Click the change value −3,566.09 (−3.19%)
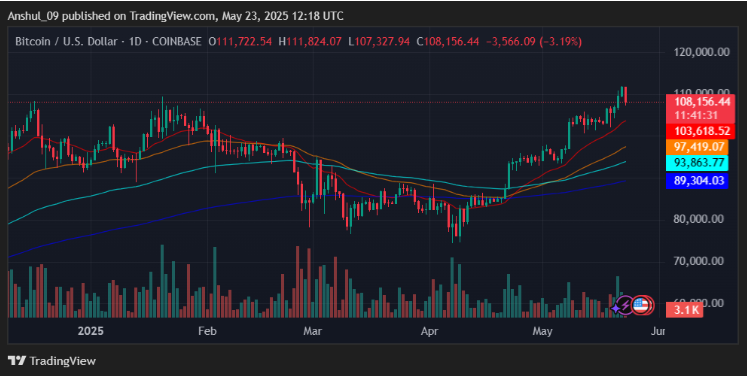 pos(534,41)
